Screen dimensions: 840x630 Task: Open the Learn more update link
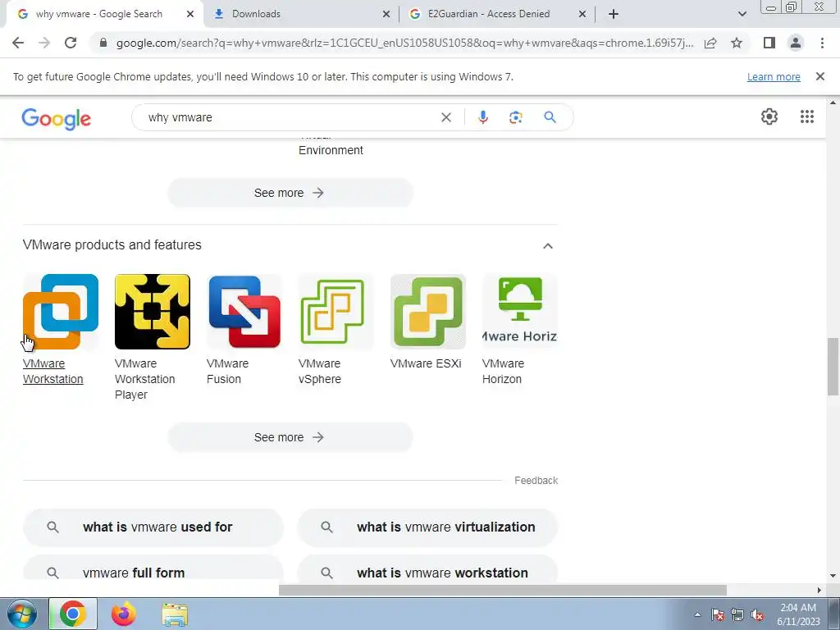pyautogui.click(x=774, y=76)
